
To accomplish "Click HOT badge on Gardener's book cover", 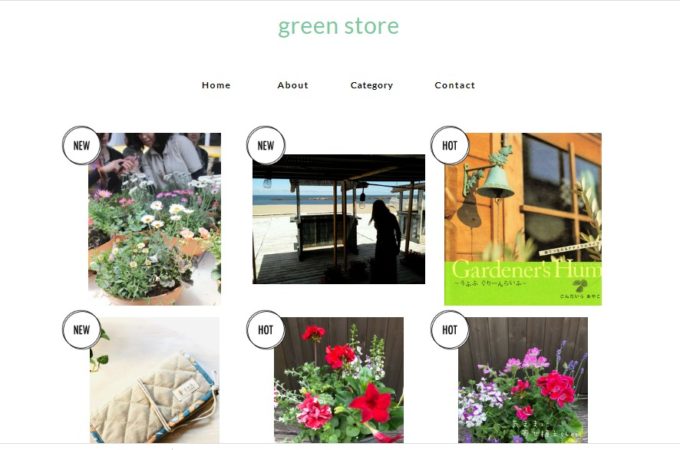I will (450, 145).
